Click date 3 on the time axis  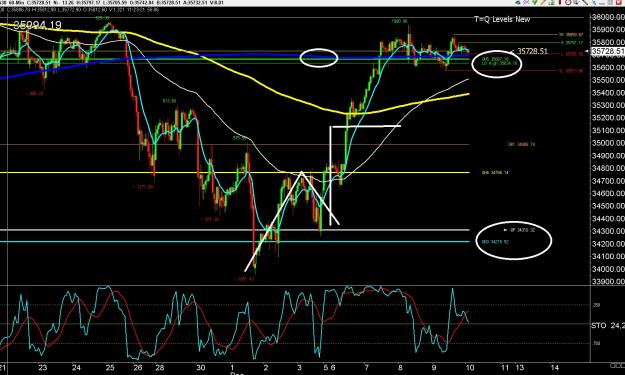click(x=299, y=368)
